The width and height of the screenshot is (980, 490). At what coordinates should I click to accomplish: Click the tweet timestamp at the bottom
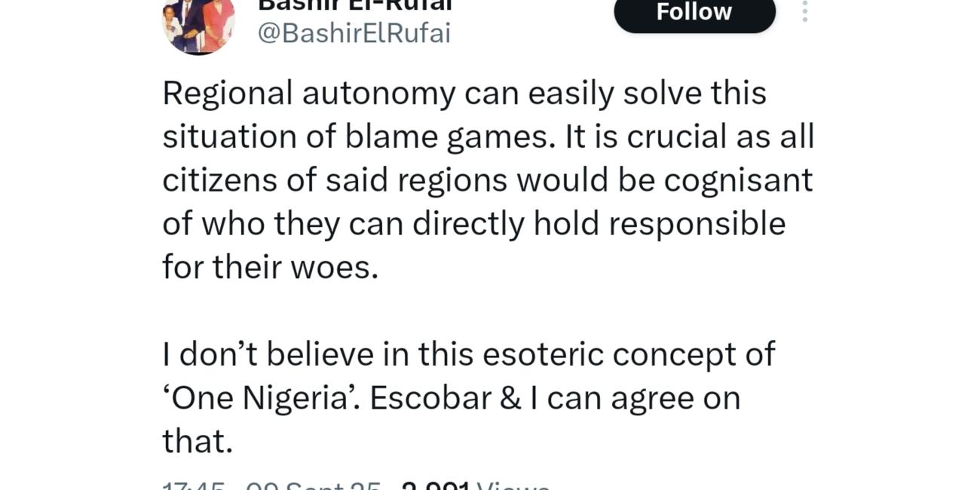tap(271, 485)
